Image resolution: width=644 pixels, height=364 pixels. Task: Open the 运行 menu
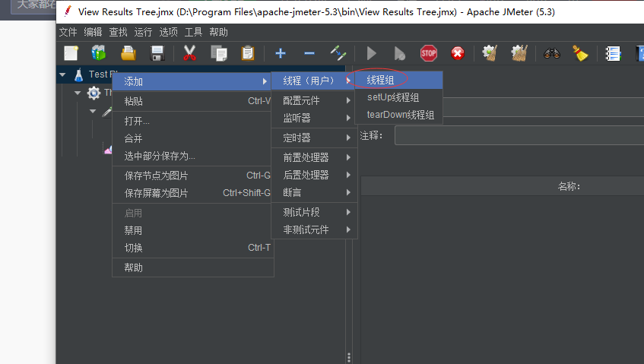point(143,32)
